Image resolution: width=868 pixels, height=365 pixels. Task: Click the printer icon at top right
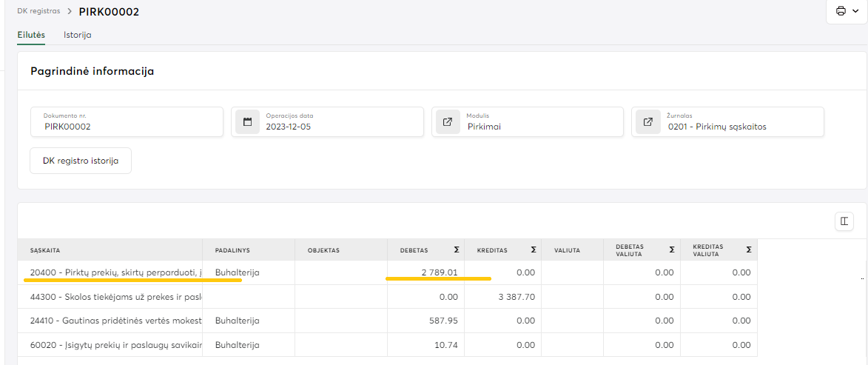click(840, 11)
